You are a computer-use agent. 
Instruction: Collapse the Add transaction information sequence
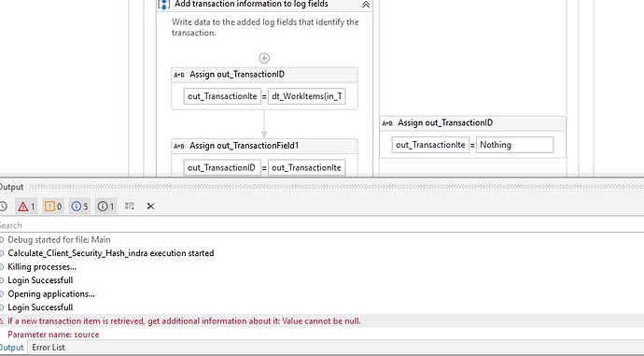click(366, 5)
